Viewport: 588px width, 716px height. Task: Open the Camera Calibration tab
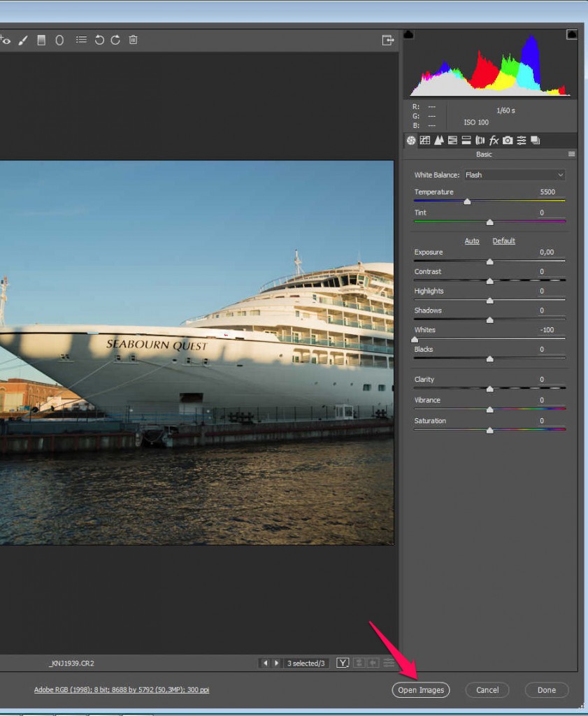[508, 141]
